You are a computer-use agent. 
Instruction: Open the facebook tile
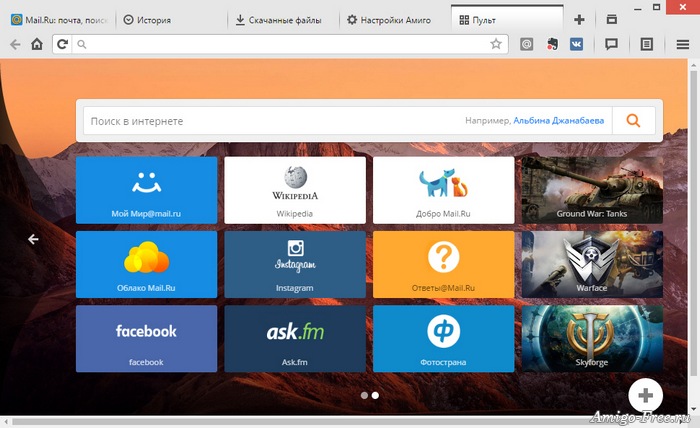pyautogui.click(x=146, y=339)
